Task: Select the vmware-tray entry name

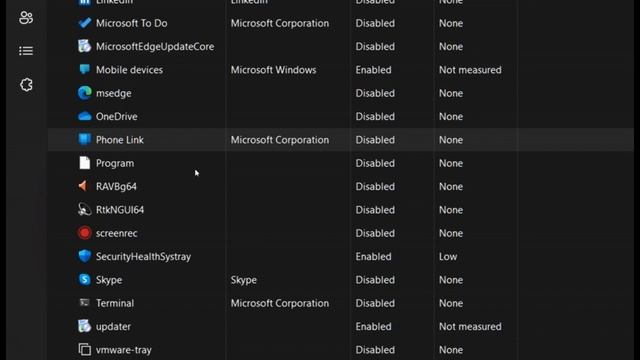Action: [x=124, y=350]
